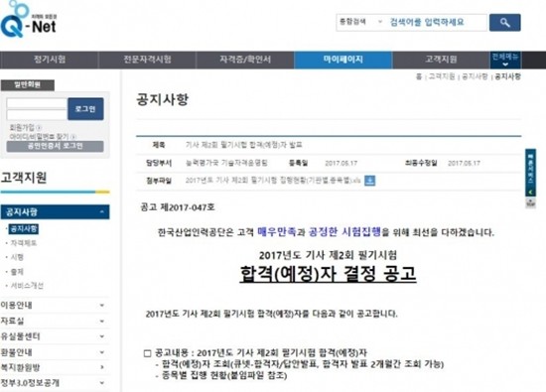This screenshot has width=546, height=392.
Task: Collapse the 공지사항 sidebar header
Action: (x=55, y=211)
